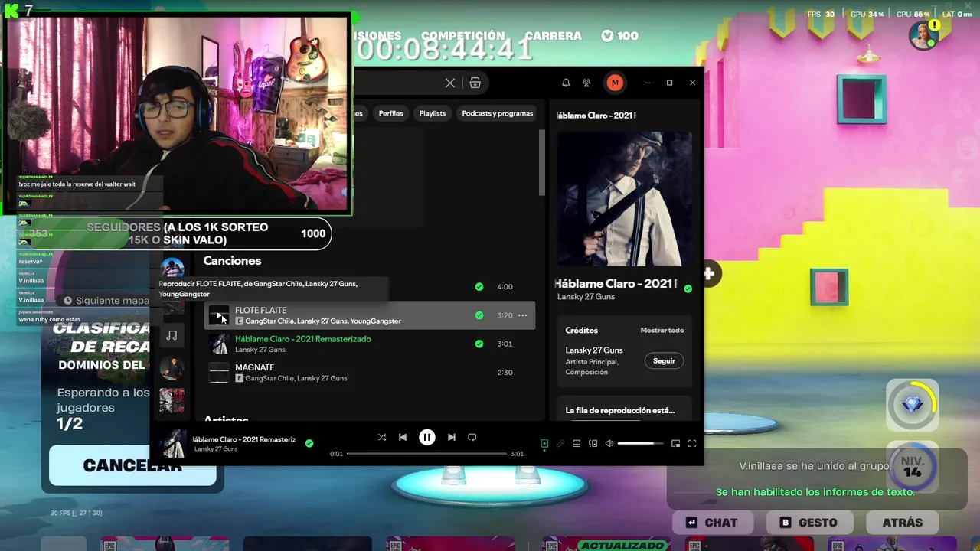This screenshot has height=551, width=980.
Task: Open the V-Bucks 100 balance
Action: (619, 36)
